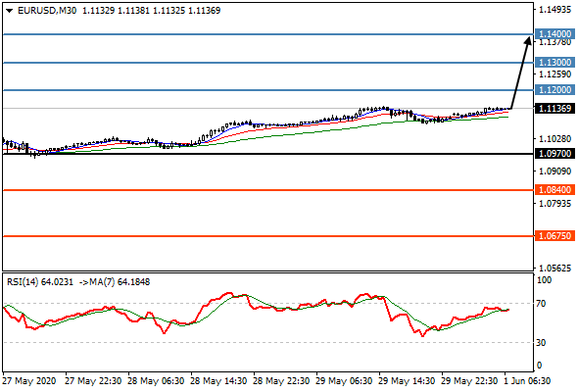Click the 1.05625 price scale value
This screenshot has width=578, height=392.
click(555, 269)
